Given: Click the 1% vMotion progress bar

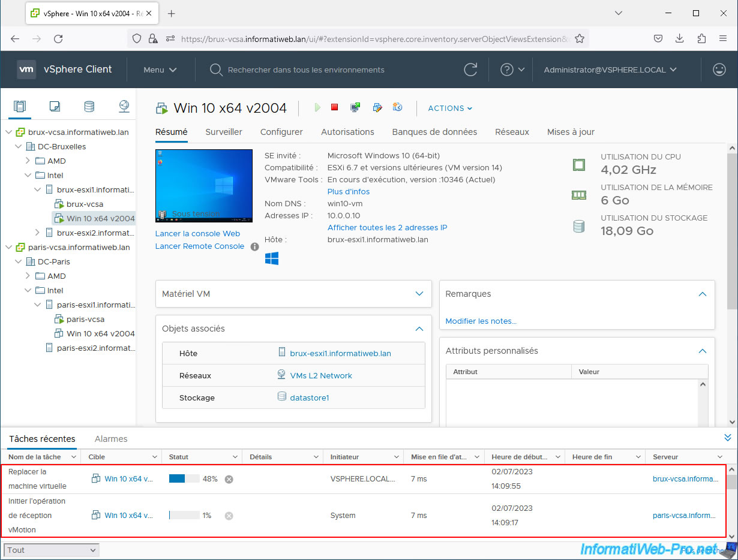Looking at the screenshot, I should (184, 516).
